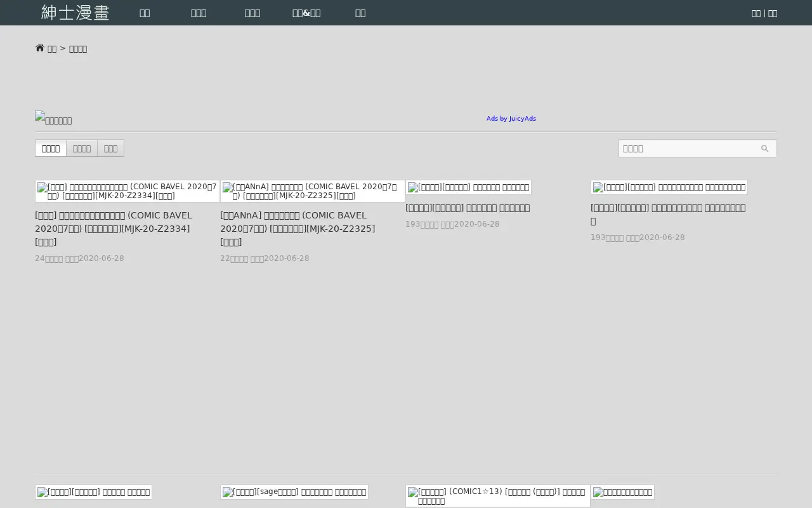
Task: Open the MJK-20-Z2334 comic thumbnail
Action: click(128, 191)
